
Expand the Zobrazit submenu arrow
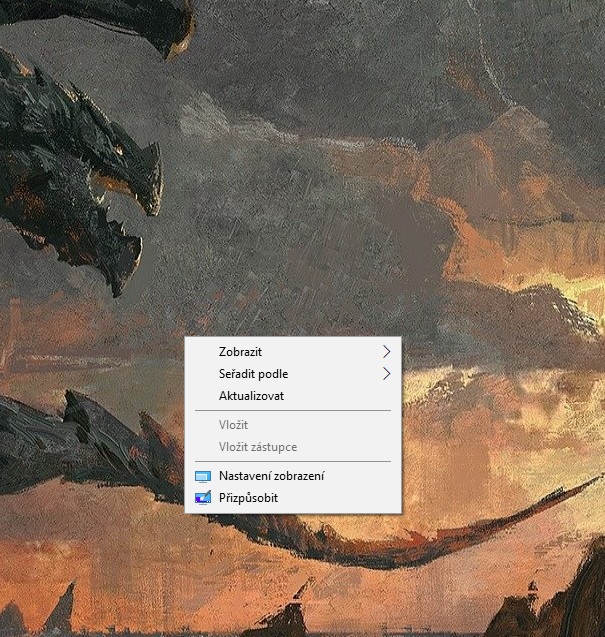pos(386,352)
